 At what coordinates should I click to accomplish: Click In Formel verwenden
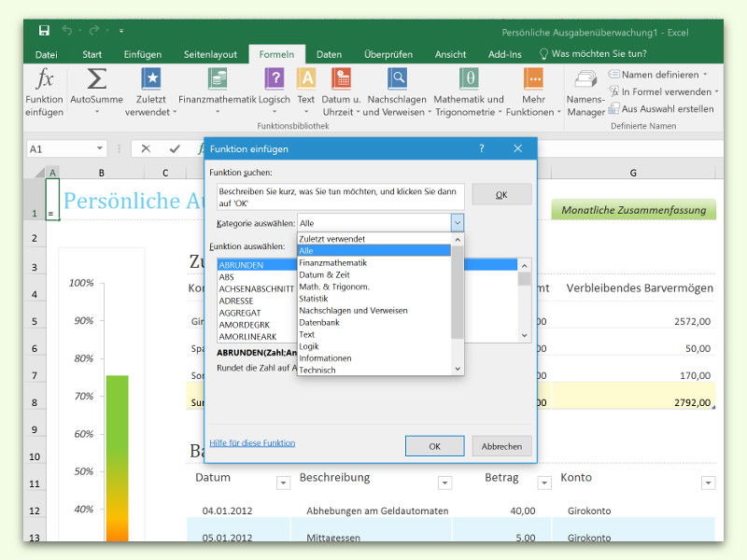click(664, 91)
